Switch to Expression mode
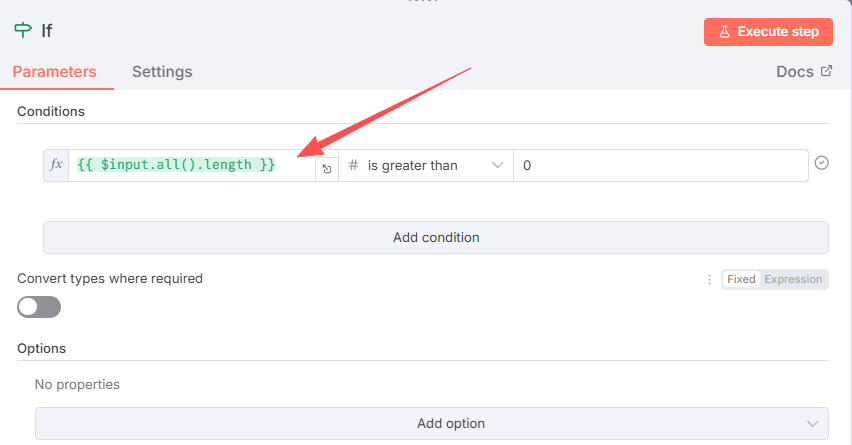Image resolution: width=852 pixels, height=445 pixels. [x=793, y=279]
